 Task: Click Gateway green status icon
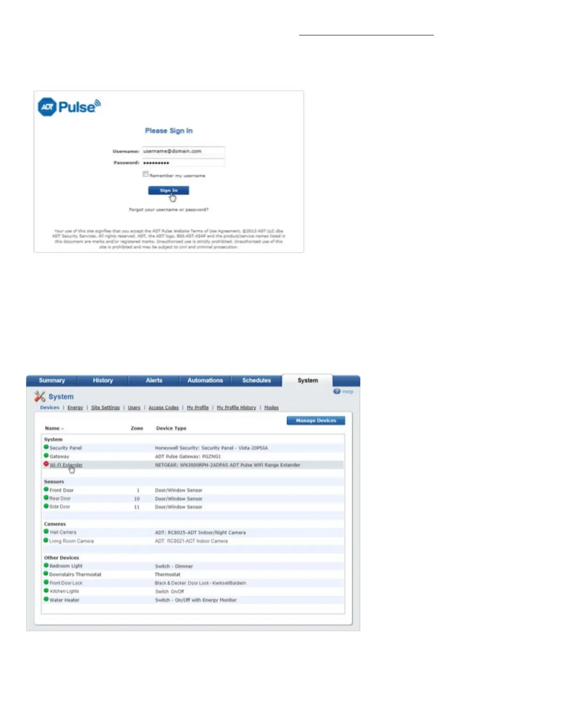pyautogui.click(x=46, y=455)
